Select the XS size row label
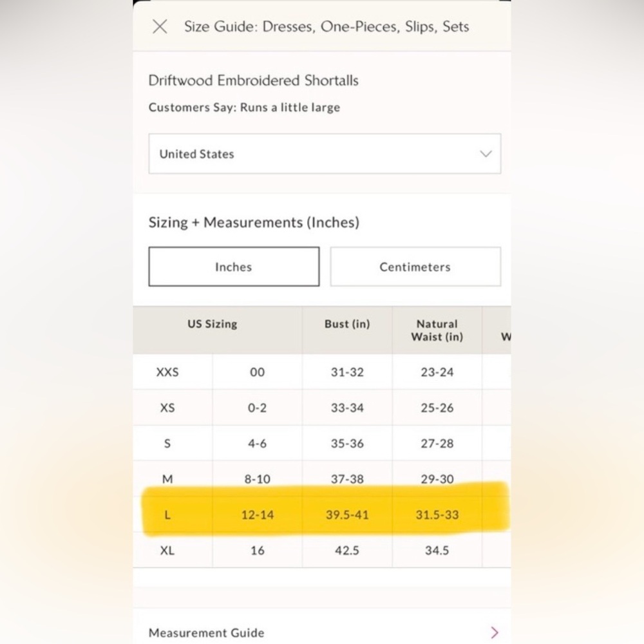Image resolution: width=644 pixels, height=644 pixels. (x=167, y=408)
